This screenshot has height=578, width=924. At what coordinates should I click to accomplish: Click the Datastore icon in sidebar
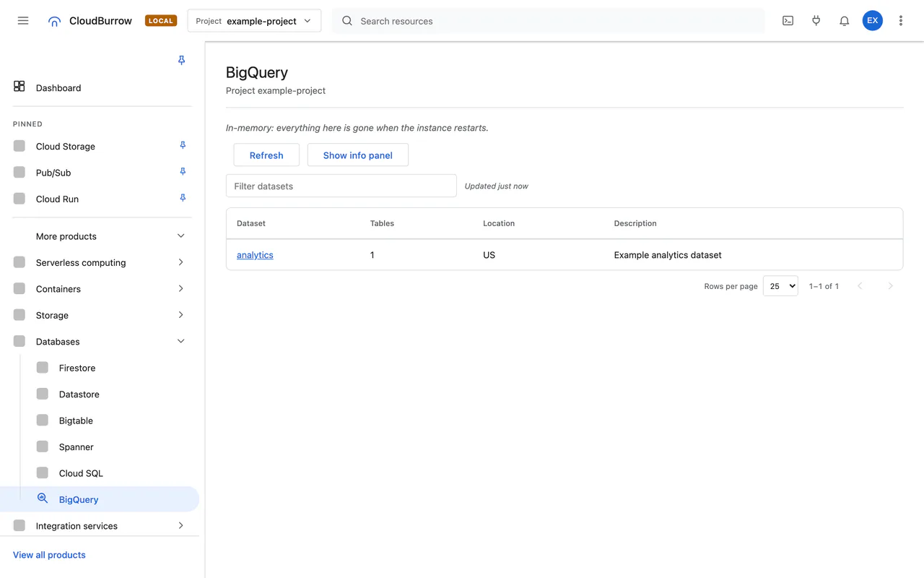coord(43,394)
